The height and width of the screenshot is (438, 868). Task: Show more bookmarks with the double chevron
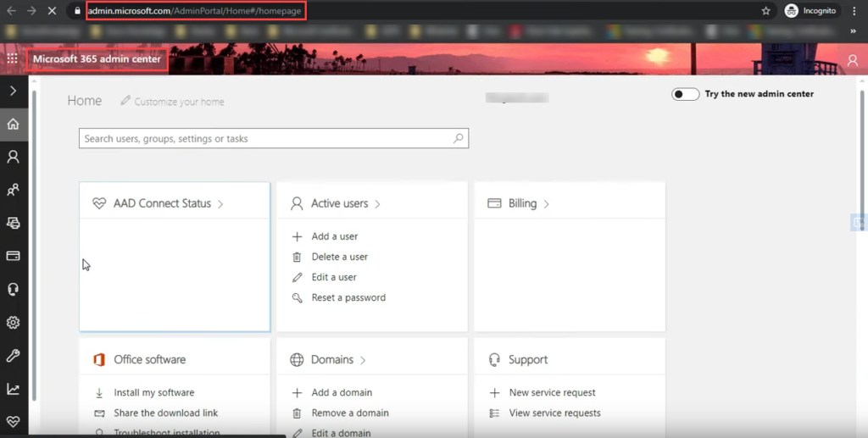[853, 31]
